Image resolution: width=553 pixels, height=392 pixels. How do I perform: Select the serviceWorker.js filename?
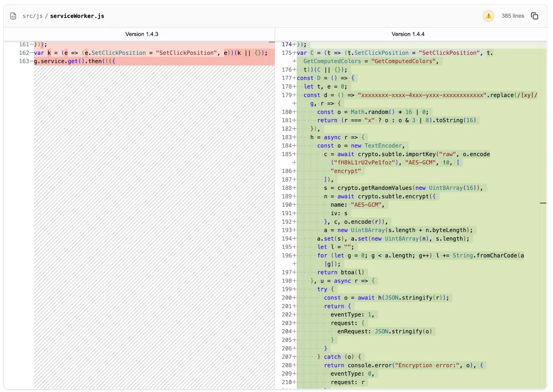(x=77, y=16)
